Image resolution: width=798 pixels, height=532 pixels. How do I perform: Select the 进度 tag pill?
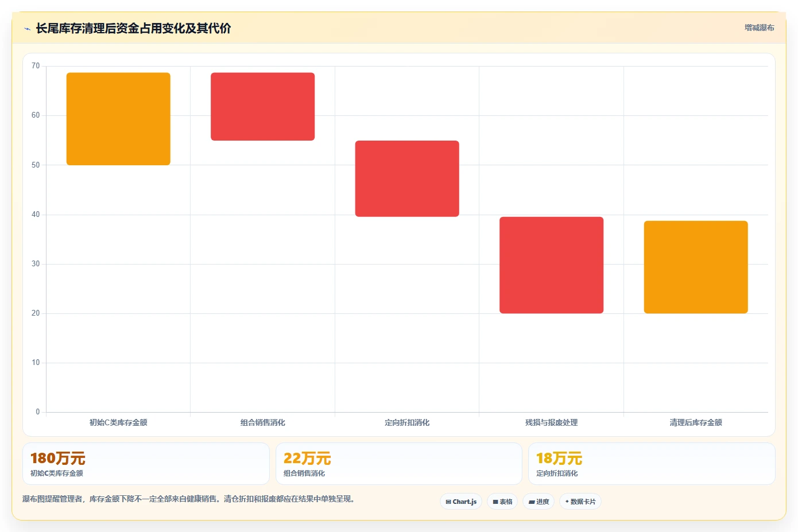539,502
